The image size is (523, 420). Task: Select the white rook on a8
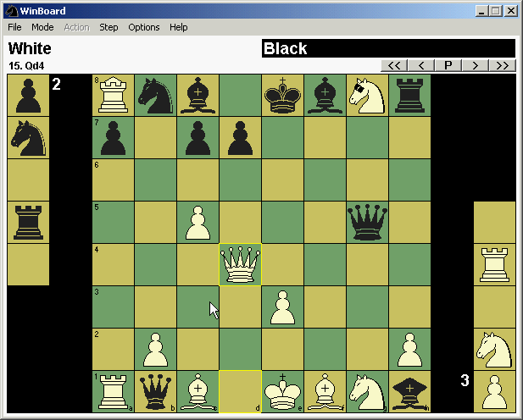tap(113, 96)
